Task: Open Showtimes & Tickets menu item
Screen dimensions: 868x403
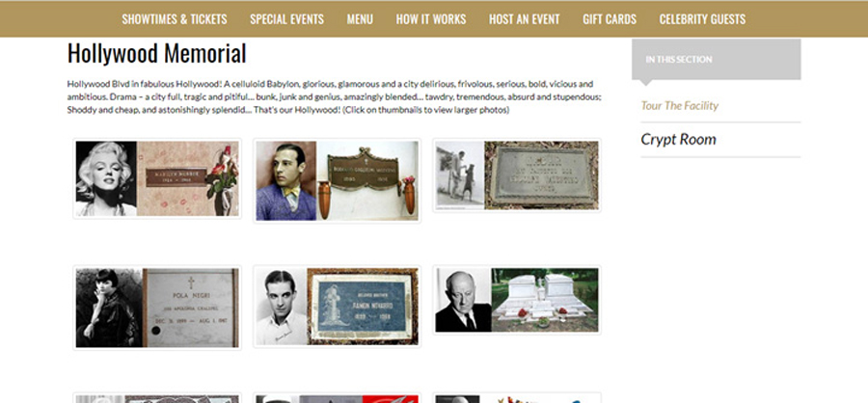Action: [175, 19]
